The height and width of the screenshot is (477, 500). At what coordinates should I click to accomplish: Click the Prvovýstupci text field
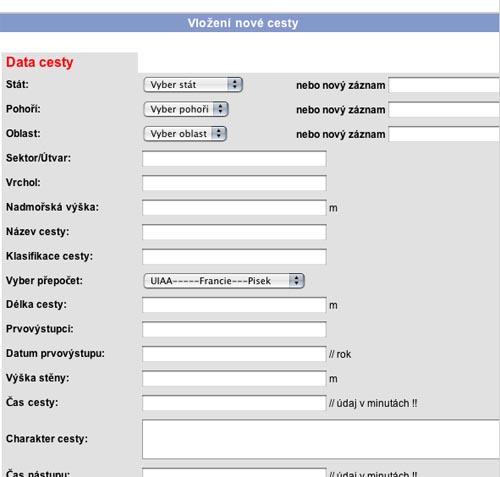pos(234,329)
